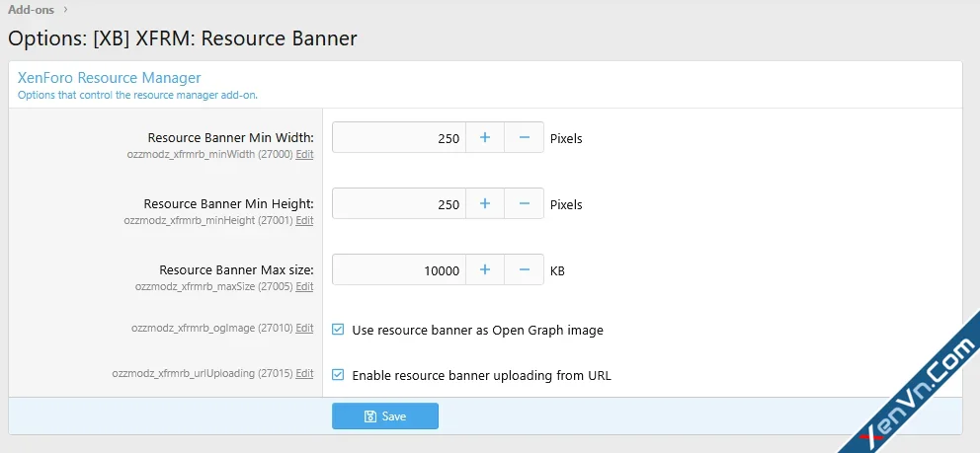Increase Resource Banner Max size value
980x453 pixels.
[x=484, y=270]
